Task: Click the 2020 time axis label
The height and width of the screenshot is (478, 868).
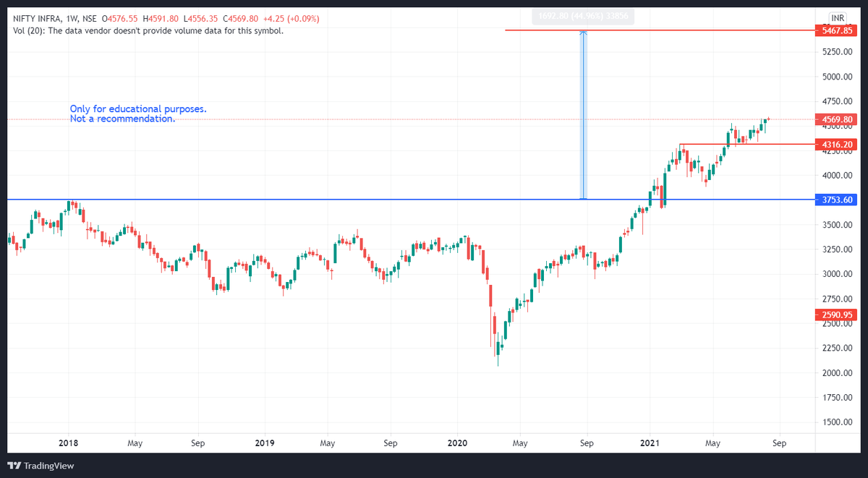Action: (x=458, y=443)
